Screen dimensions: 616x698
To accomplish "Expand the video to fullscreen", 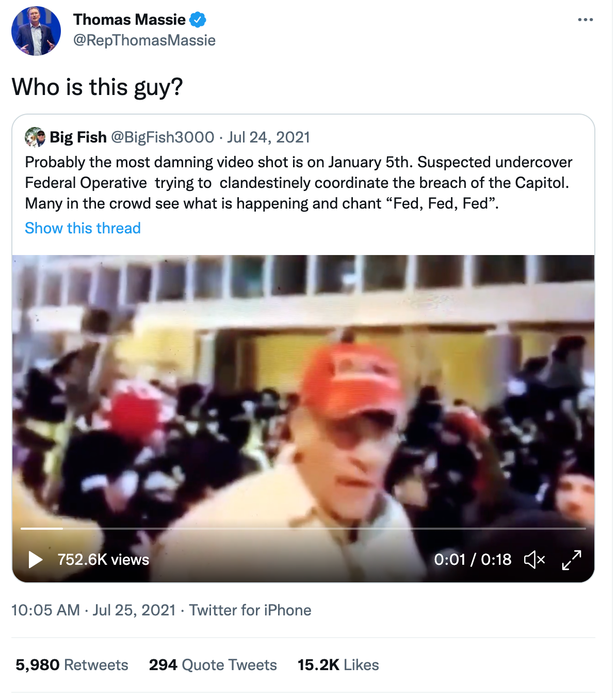I will coord(571,559).
